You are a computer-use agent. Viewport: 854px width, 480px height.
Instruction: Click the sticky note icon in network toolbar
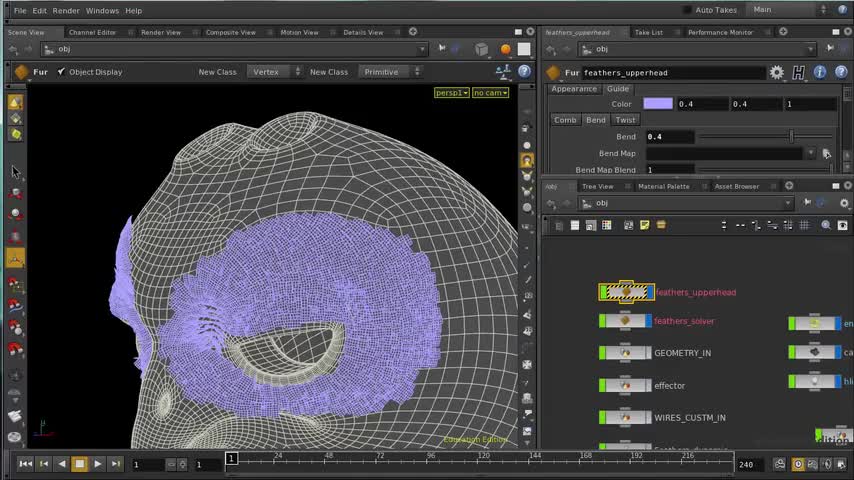(x=645, y=225)
